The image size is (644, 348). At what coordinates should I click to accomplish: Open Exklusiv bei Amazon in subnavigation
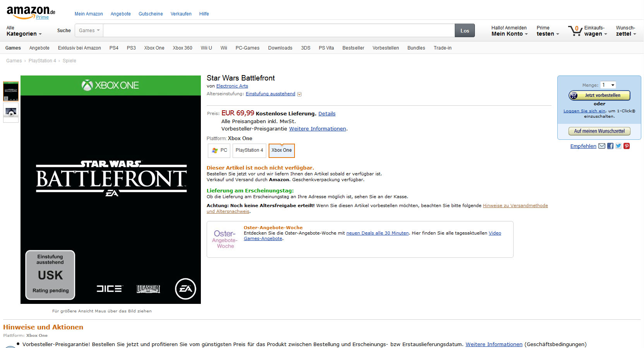coord(79,48)
